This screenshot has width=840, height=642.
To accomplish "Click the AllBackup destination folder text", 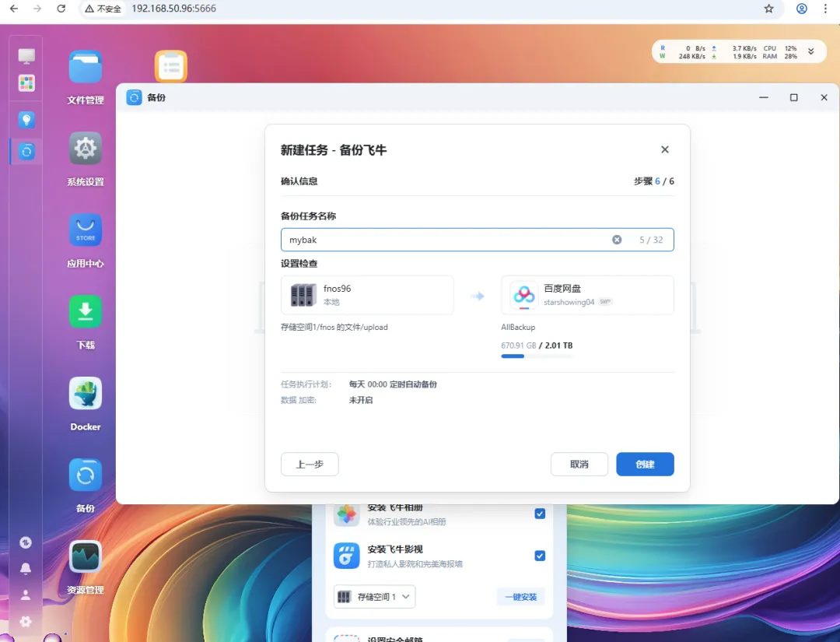I will (x=518, y=327).
